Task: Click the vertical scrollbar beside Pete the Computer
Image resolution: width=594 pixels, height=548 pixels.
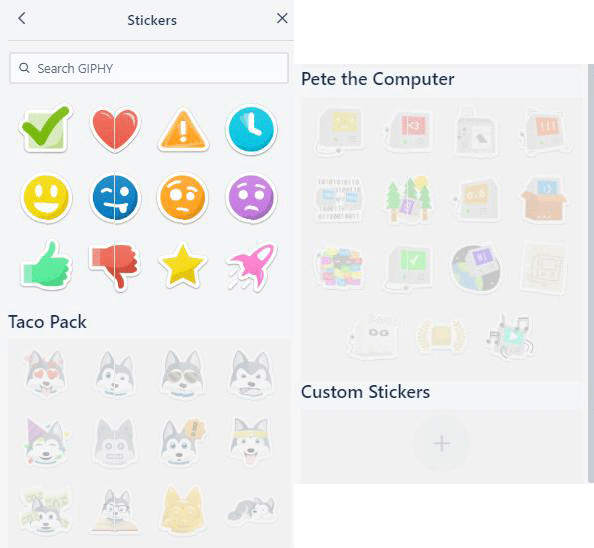Action: point(591,273)
